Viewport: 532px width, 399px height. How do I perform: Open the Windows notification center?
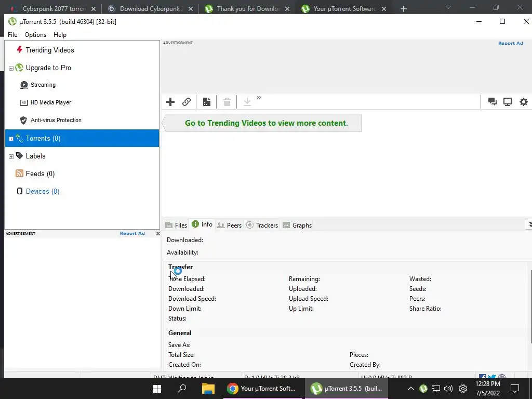click(x=515, y=389)
